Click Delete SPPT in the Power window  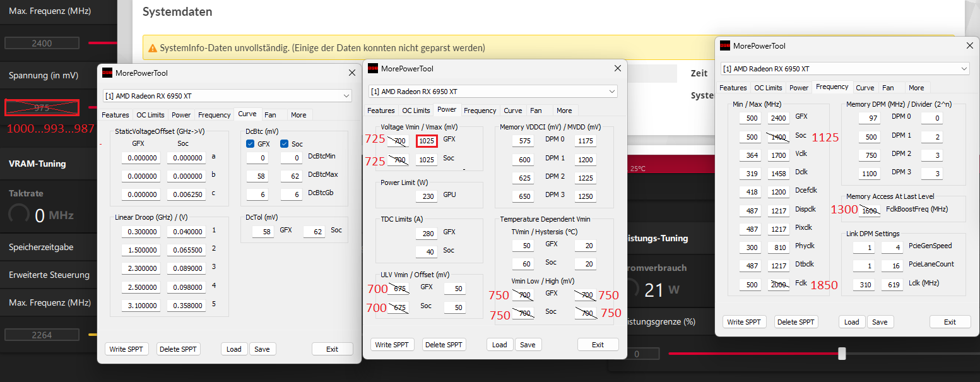444,345
